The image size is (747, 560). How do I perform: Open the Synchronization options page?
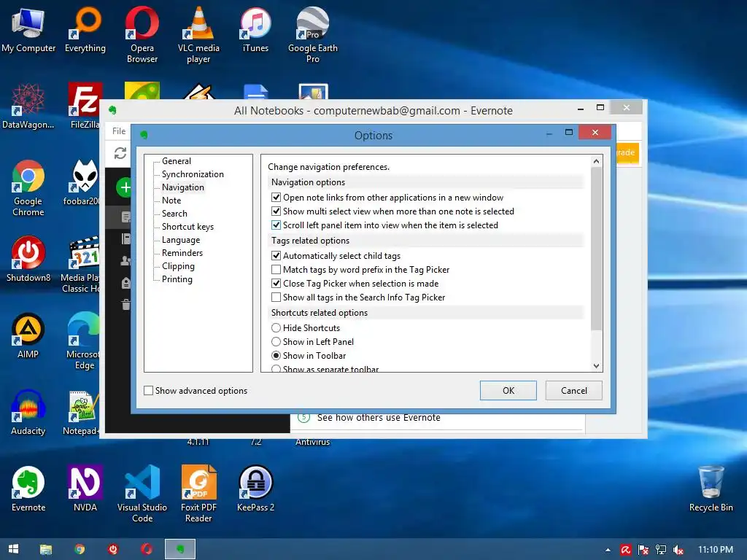(193, 174)
